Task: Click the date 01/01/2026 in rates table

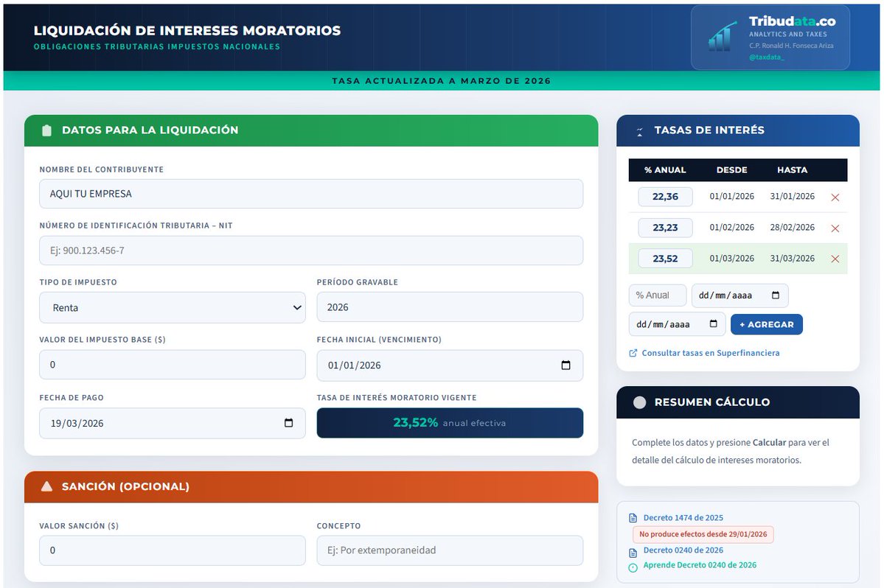Action: (x=732, y=197)
